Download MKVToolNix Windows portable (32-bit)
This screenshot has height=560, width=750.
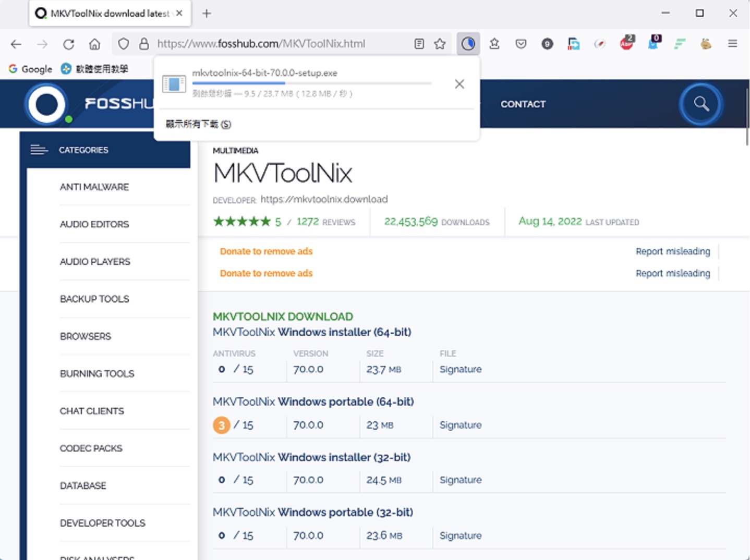pos(313,513)
